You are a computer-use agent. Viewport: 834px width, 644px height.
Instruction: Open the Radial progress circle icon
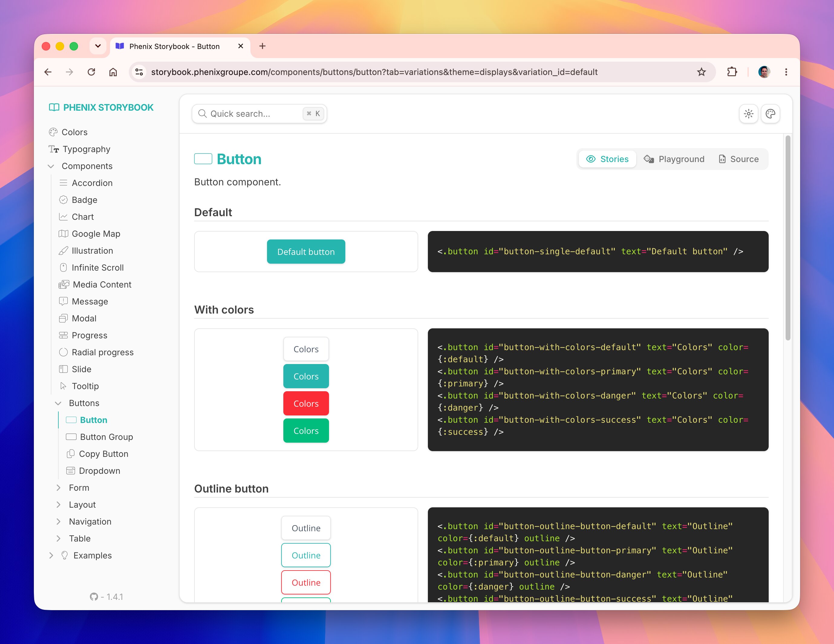point(64,352)
